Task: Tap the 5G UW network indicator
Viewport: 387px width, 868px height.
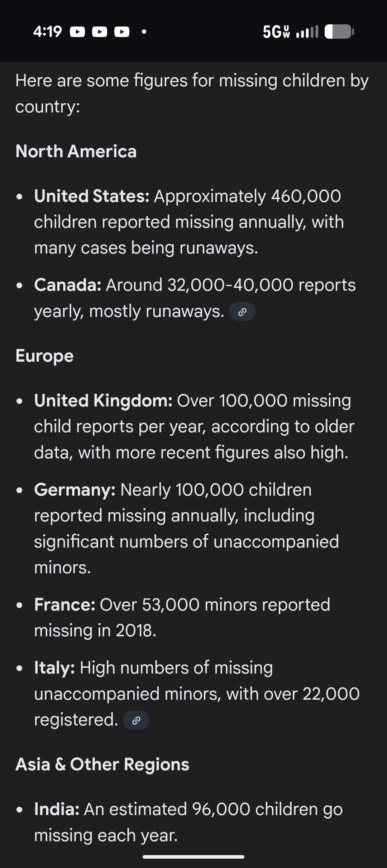Action: pos(276,32)
